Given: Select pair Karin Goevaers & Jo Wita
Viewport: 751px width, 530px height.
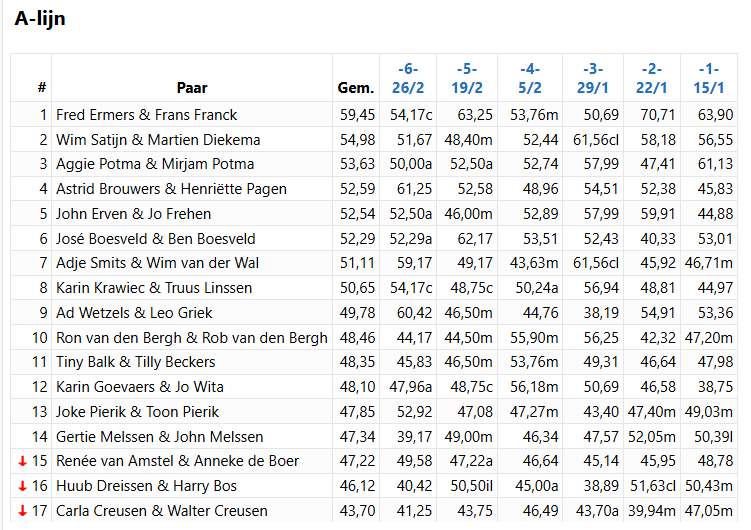Looking at the screenshot, I should pos(140,387).
